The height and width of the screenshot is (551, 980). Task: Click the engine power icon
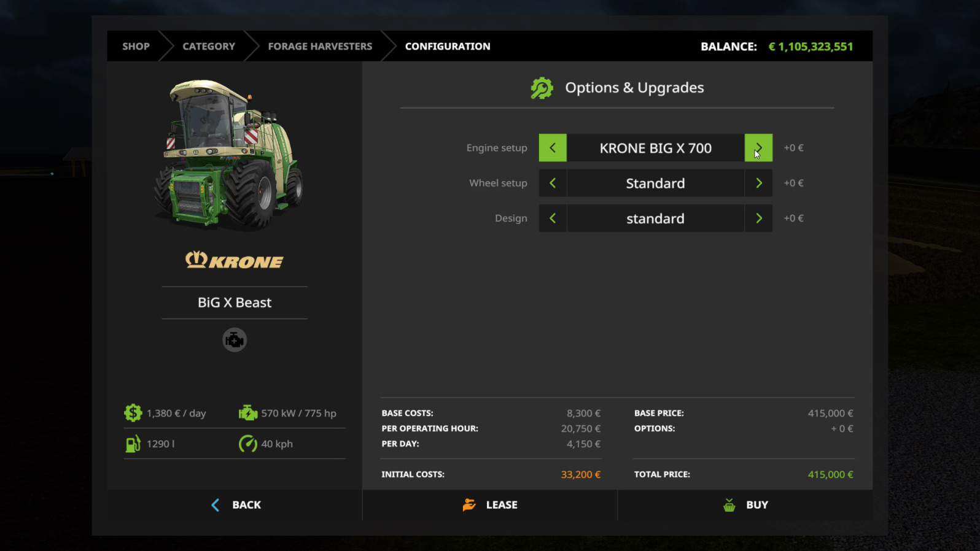[x=247, y=413]
